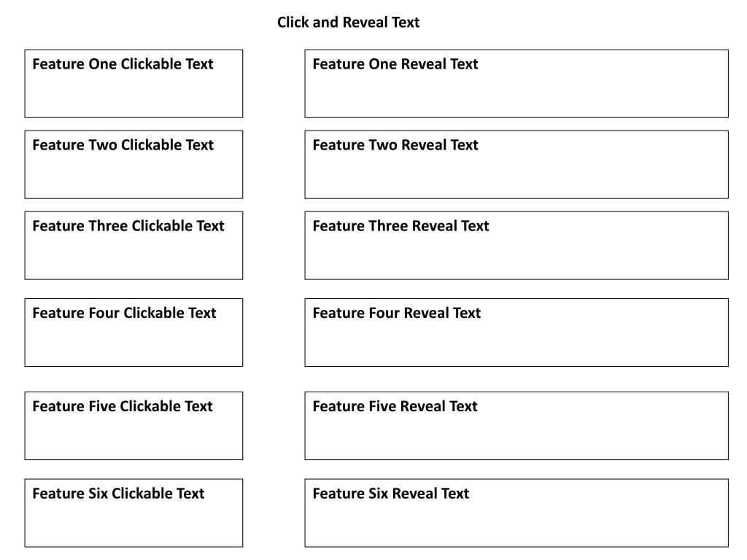The height and width of the screenshot is (560, 747).
Task: Click the Feature Five Clickable Text box
Action: click(134, 426)
